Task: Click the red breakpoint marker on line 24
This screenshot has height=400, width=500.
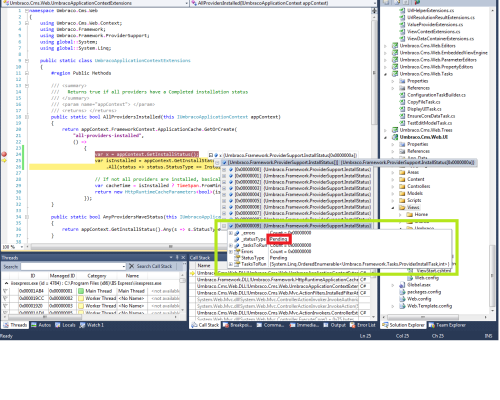Action: point(4,154)
